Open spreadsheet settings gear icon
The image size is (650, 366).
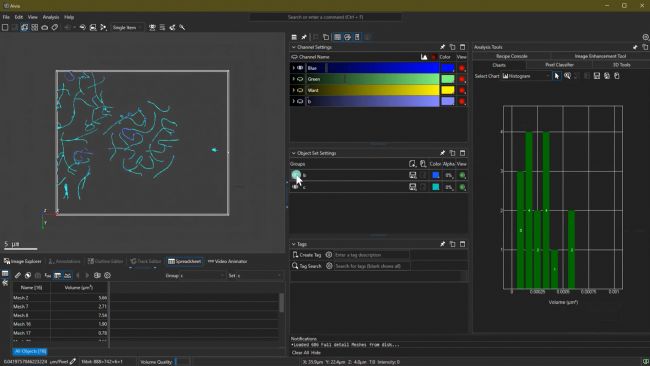click(107, 276)
